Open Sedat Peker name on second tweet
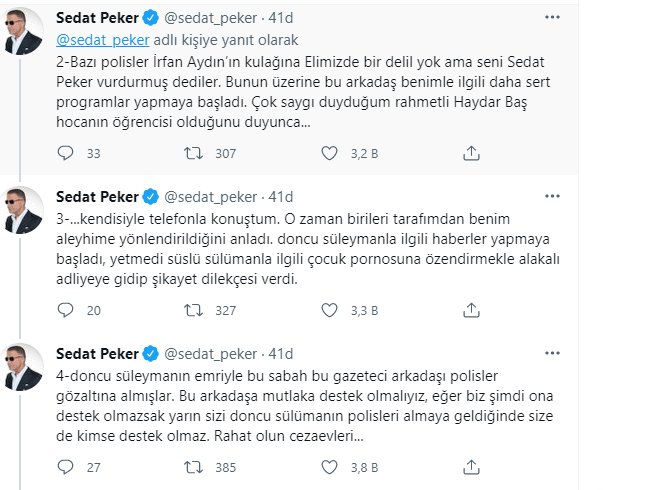This screenshot has height=490, width=652. point(97,197)
